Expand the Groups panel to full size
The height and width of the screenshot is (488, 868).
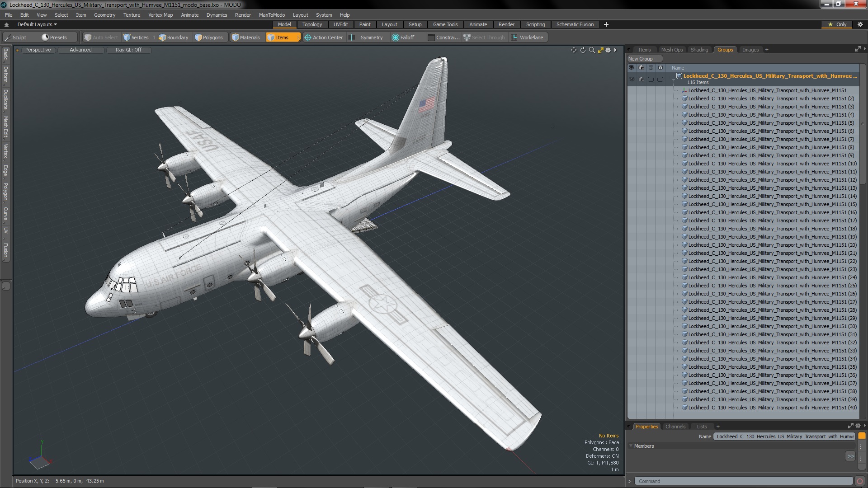(x=858, y=49)
